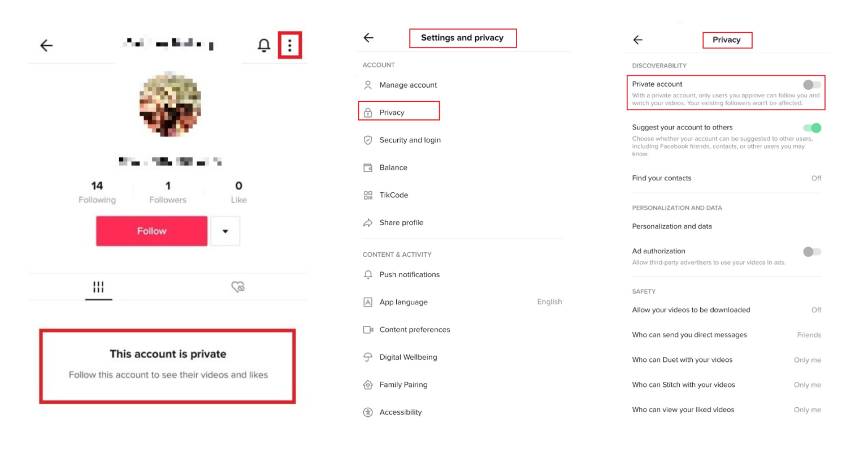Viewport: 868px width, 461px height.
Task: Click the notification bell icon
Action: [x=263, y=45]
